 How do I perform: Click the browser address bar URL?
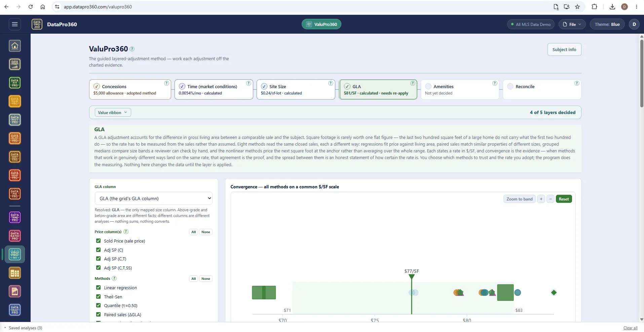pos(98,7)
